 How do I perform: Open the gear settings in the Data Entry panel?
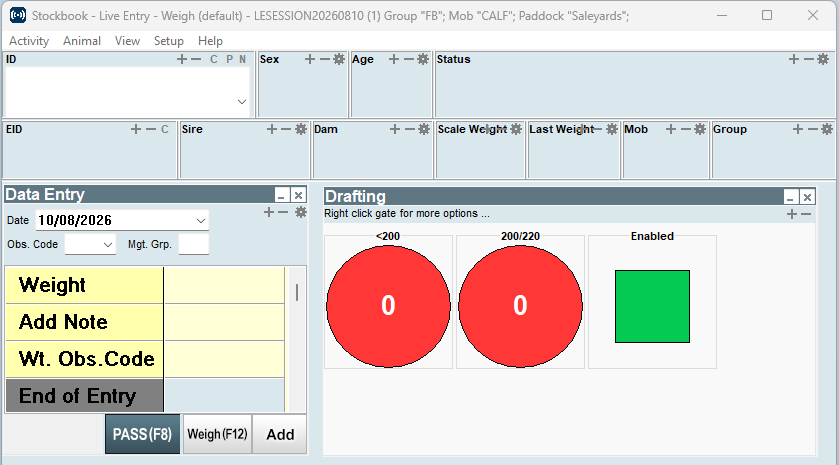(x=301, y=212)
